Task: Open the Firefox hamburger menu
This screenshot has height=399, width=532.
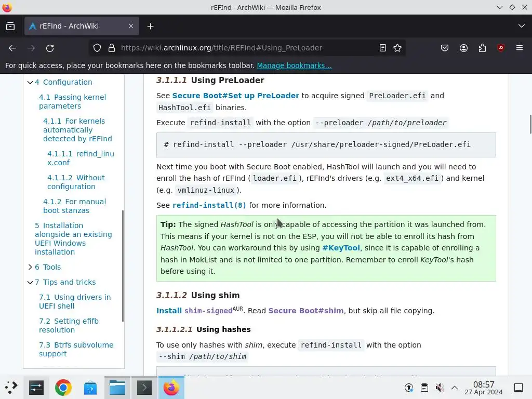Action: tap(520, 48)
